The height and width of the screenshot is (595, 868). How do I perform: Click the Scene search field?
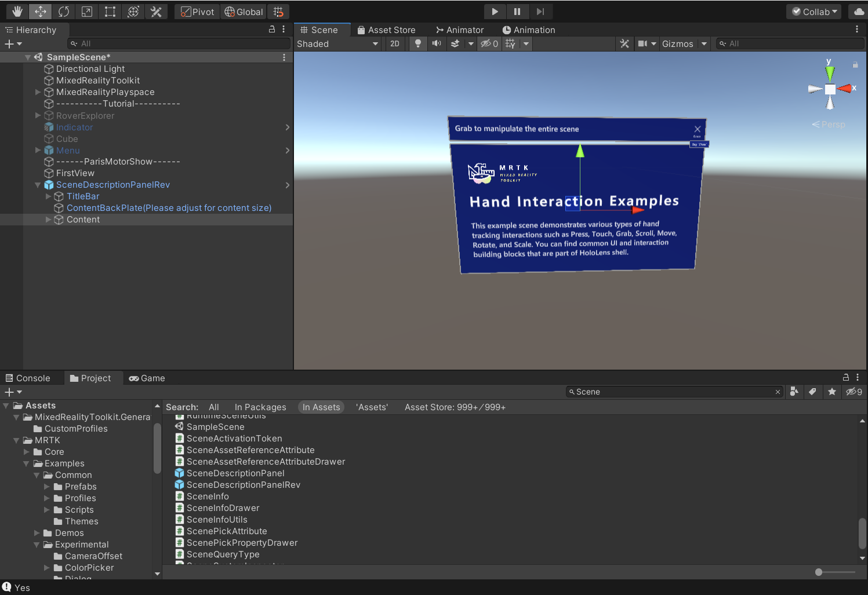(674, 392)
